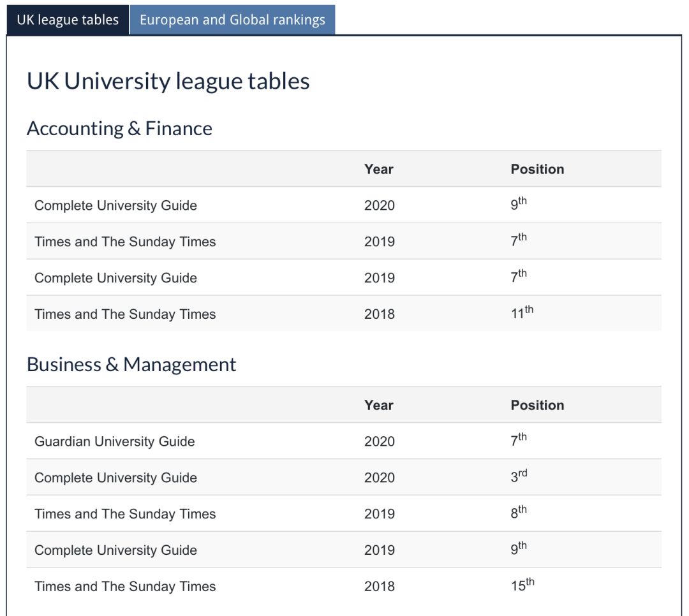Select the 3rd position cell
This screenshot has height=616, width=689.
point(519,476)
